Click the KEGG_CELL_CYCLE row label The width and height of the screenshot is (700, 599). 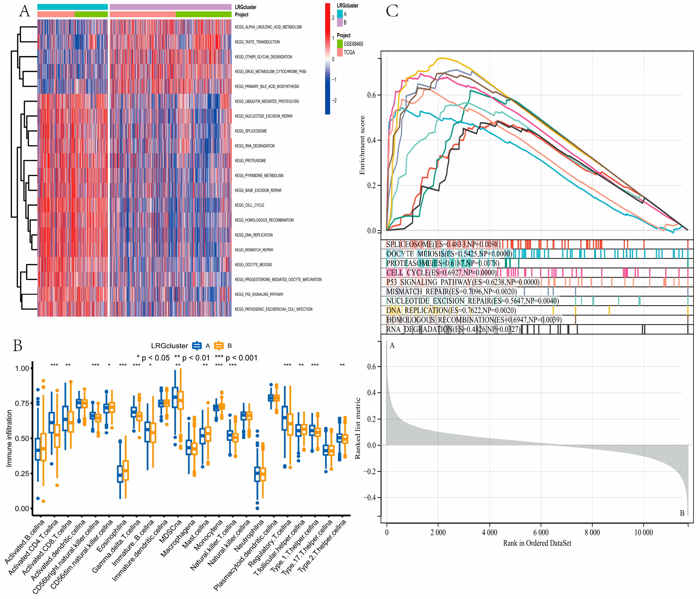249,205
